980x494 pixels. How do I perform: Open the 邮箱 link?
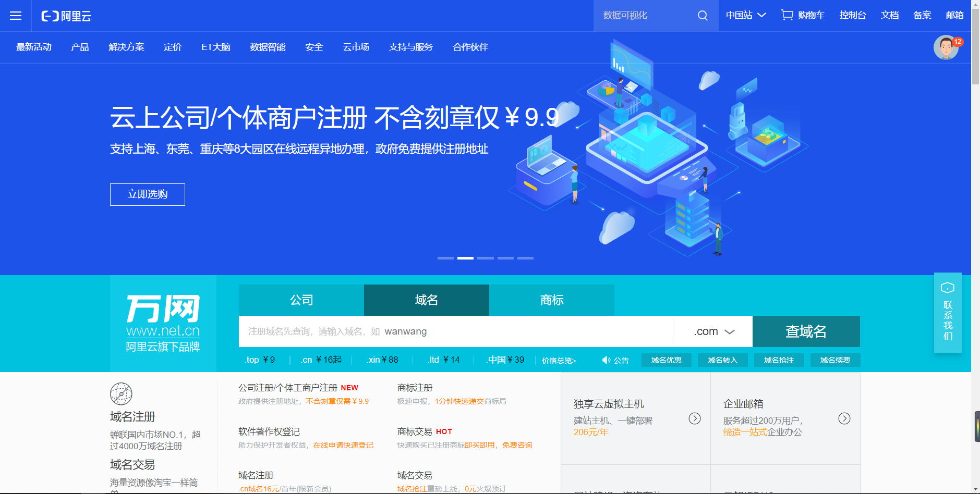point(954,15)
